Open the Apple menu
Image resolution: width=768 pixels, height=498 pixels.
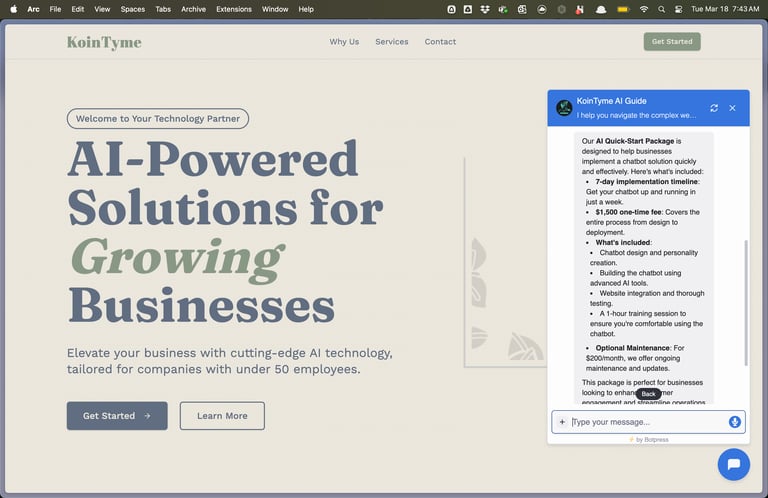coord(14,9)
